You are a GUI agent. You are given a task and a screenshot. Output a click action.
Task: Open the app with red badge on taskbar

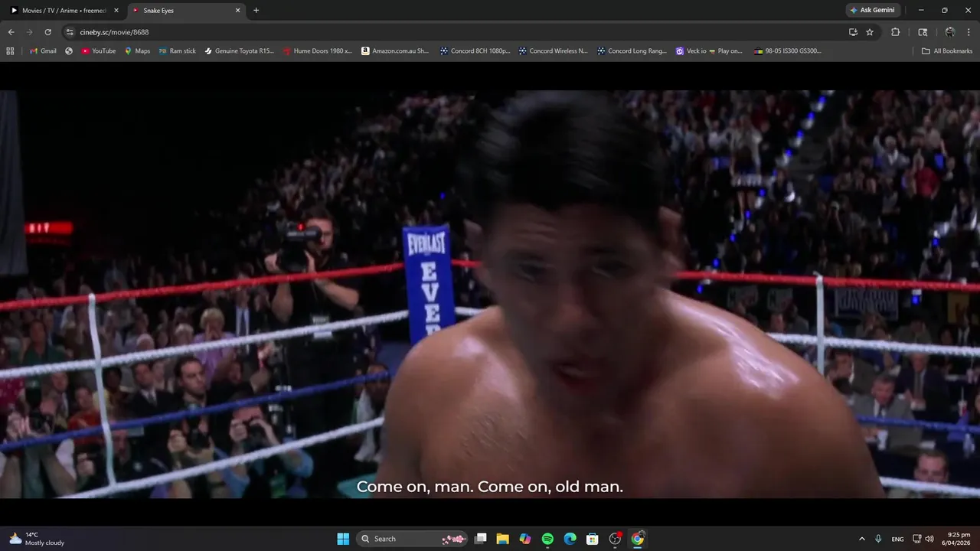[x=615, y=539]
